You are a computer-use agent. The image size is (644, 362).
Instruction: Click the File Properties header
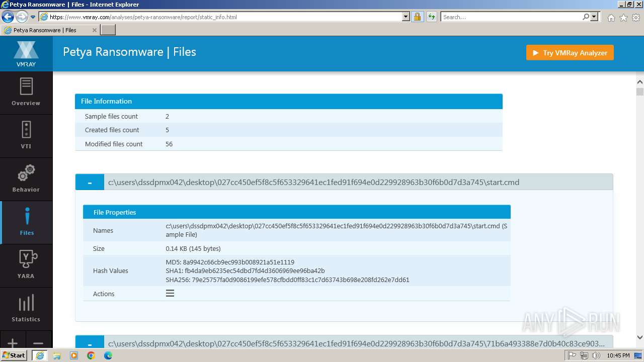(297, 212)
